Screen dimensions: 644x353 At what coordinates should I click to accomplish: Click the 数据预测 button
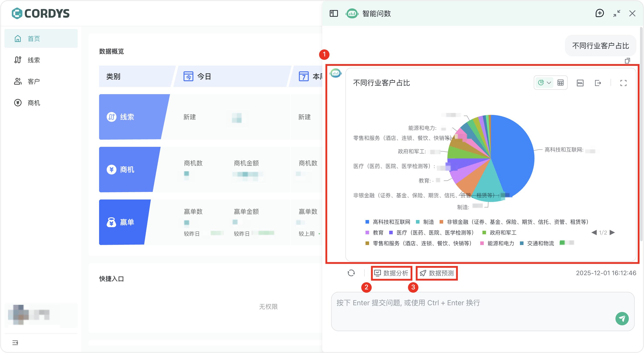tap(436, 273)
